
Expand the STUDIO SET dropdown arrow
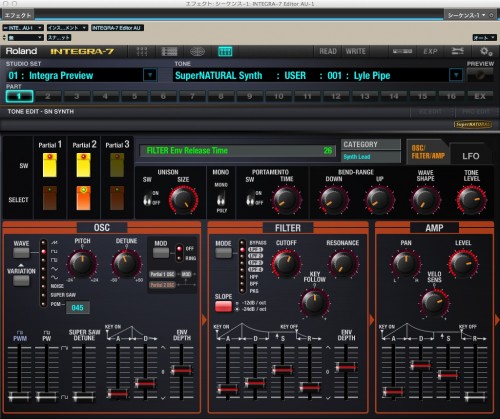[150, 75]
